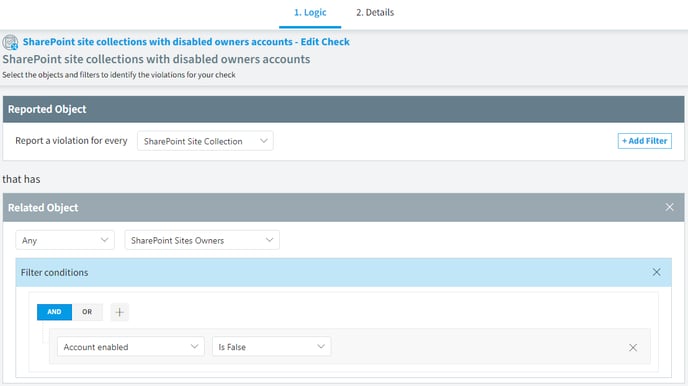Click the 'Select the objects and filters' description
688x386 pixels.
(119, 75)
